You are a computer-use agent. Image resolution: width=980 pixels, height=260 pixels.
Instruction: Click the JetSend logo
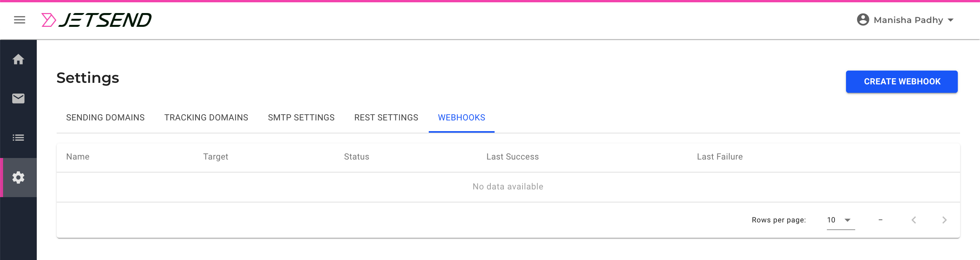click(96, 20)
